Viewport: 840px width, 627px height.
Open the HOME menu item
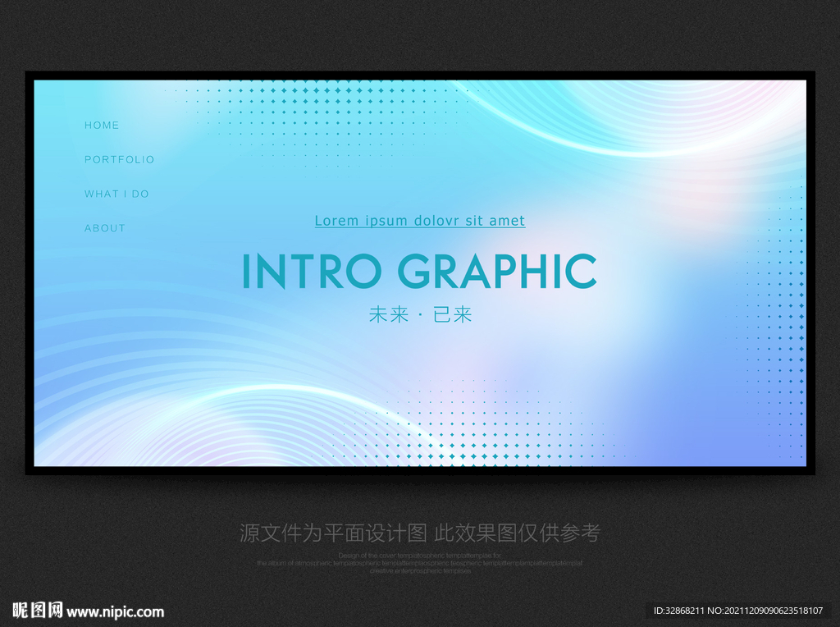(x=102, y=126)
